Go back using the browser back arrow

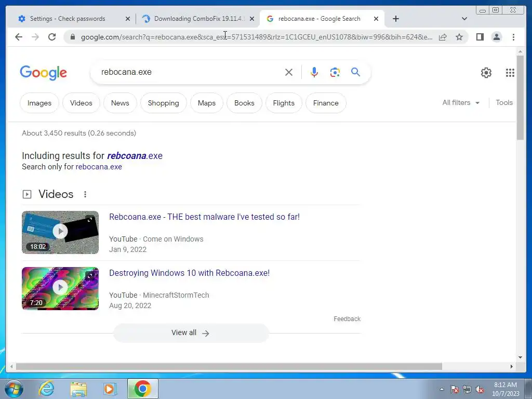click(19, 37)
